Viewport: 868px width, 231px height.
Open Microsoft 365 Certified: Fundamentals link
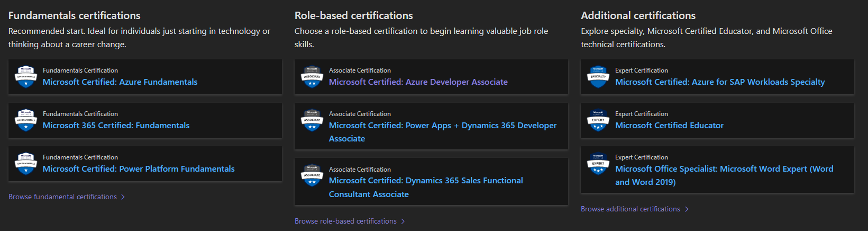(x=116, y=126)
